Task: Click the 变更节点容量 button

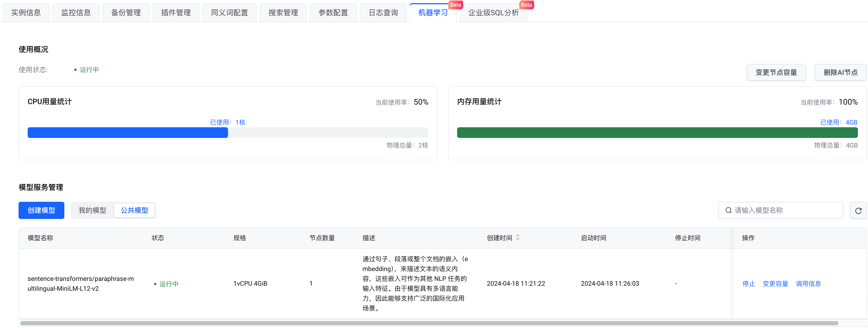Action: [776, 73]
